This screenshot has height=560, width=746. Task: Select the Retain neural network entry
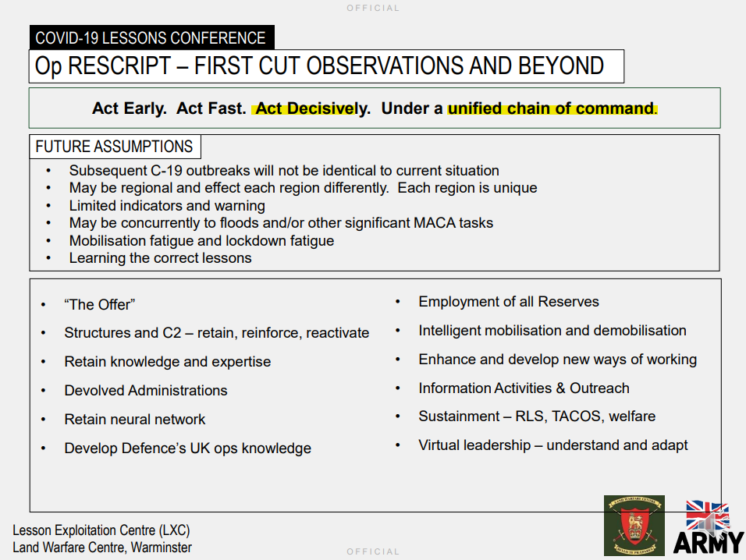[135, 419]
